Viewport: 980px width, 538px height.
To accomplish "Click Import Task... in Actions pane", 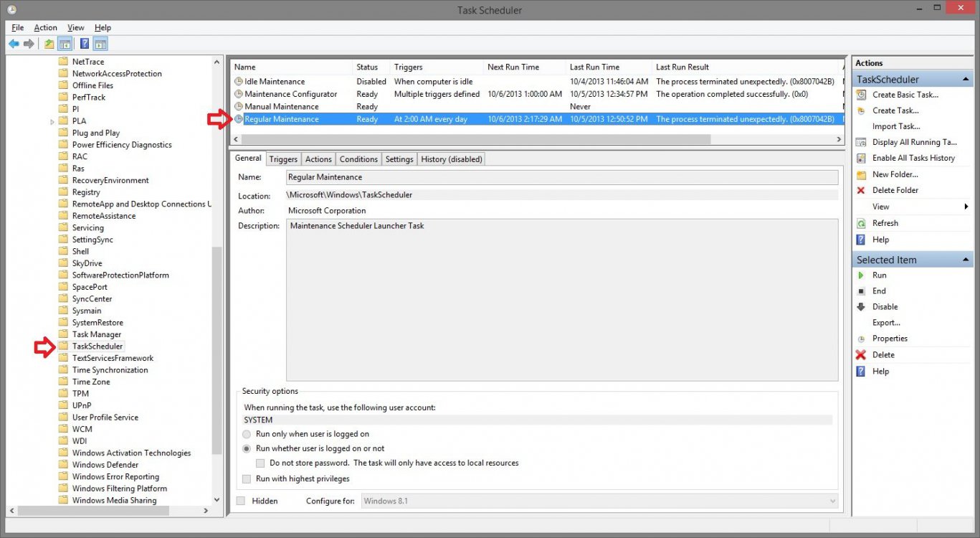I will [x=896, y=126].
